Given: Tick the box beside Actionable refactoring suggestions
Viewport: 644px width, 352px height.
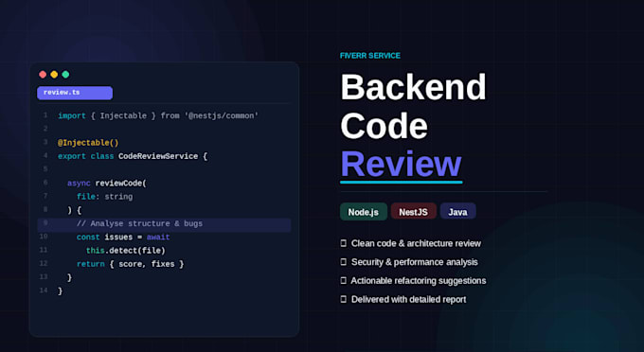Looking at the screenshot, I should 344,281.
